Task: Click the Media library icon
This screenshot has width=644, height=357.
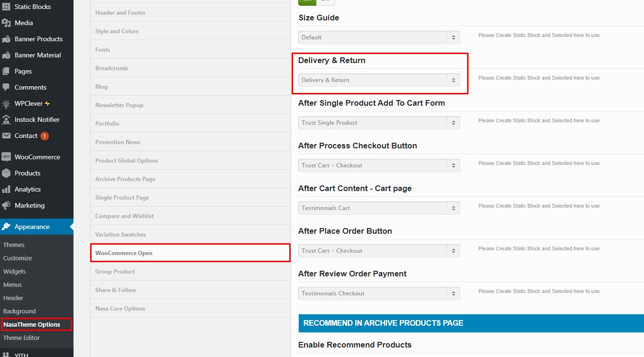Action: (6, 23)
